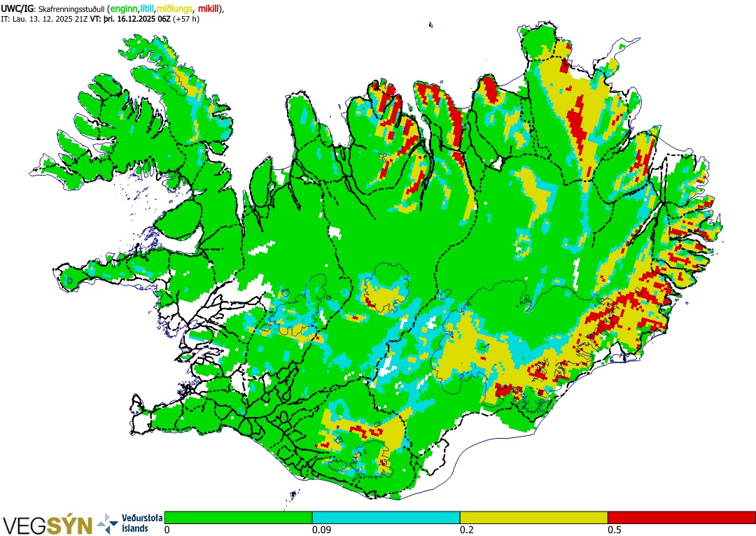The width and height of the screenshot is (756, 536).
Task: Click the scale value "0.5"
Action: [x=614, y=530]
